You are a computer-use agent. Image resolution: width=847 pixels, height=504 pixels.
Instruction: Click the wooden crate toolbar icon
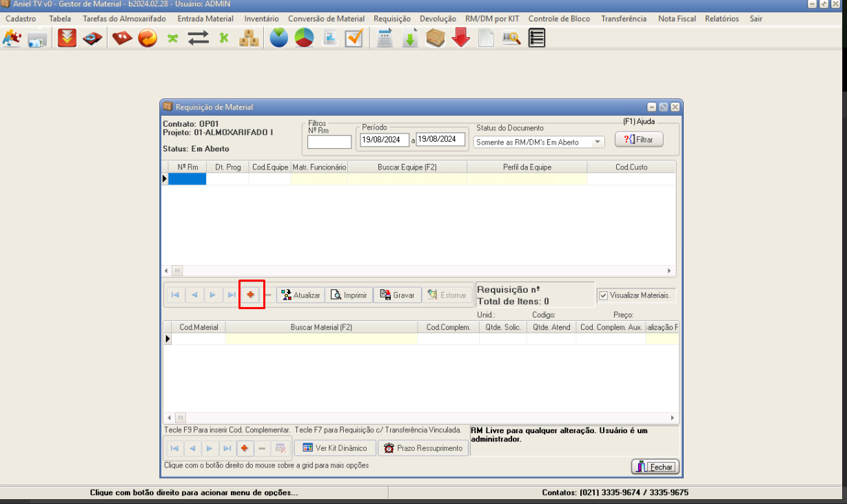pos(435,39)
